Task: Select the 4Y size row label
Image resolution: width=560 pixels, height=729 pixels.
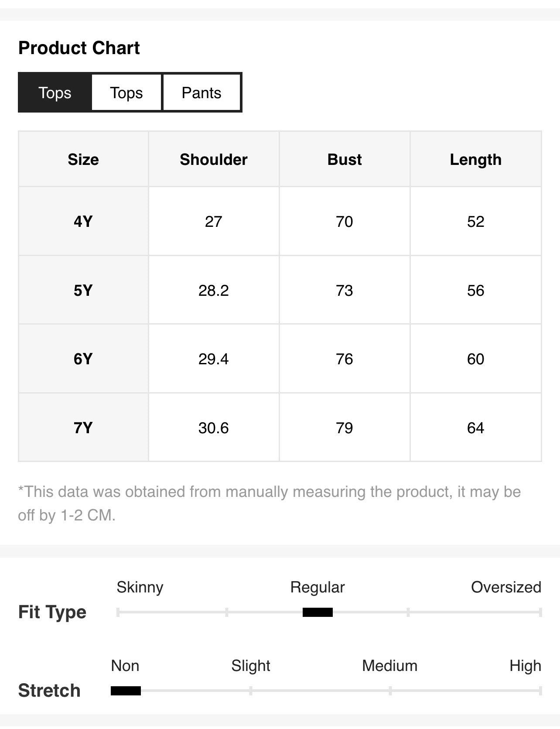Action: coord(83,221)
